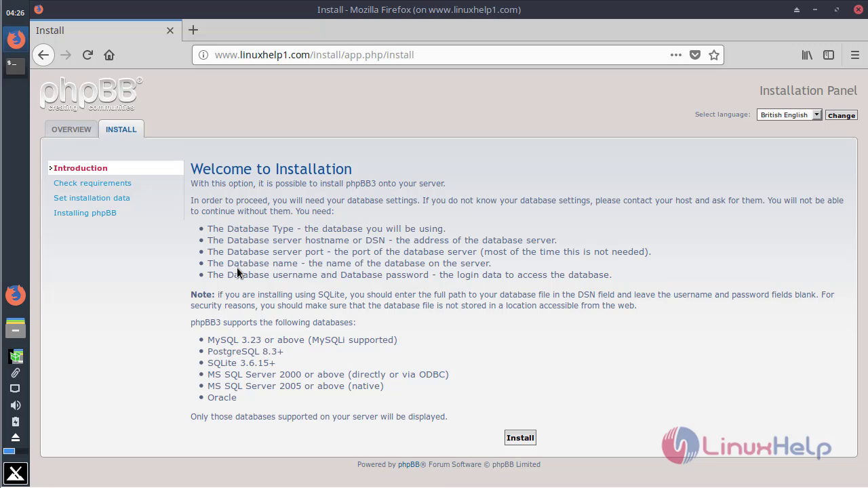
Task: Click the 'Oracle' list item
Action: (x=222, y=397)
